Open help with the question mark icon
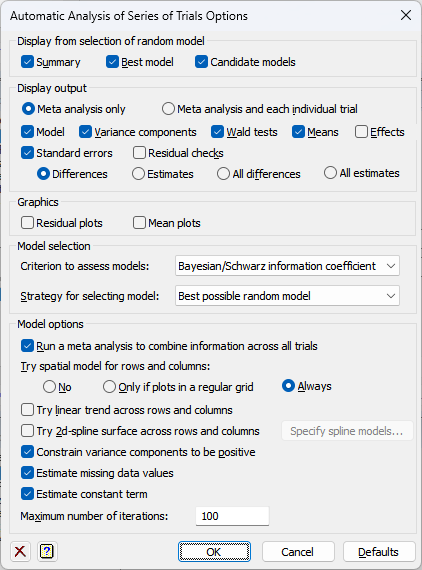Viewport: 422px width, 570px height. (x=47, y=551)
